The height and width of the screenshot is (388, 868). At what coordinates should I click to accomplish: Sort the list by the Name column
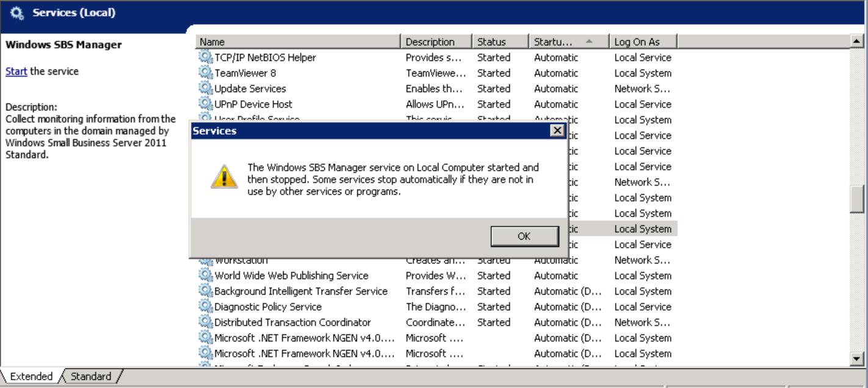click(297, 41)
